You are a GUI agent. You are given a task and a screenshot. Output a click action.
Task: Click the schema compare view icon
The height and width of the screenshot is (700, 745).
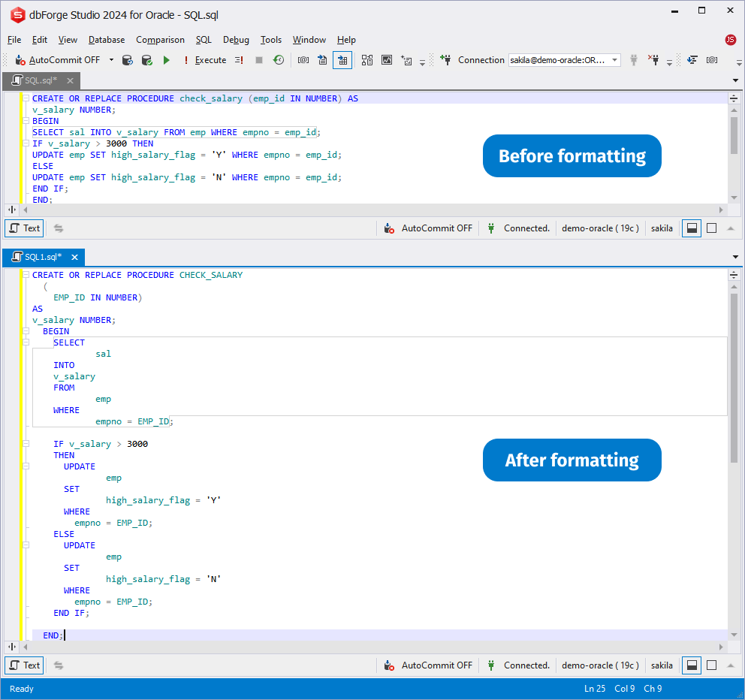(x=366, y=60)
